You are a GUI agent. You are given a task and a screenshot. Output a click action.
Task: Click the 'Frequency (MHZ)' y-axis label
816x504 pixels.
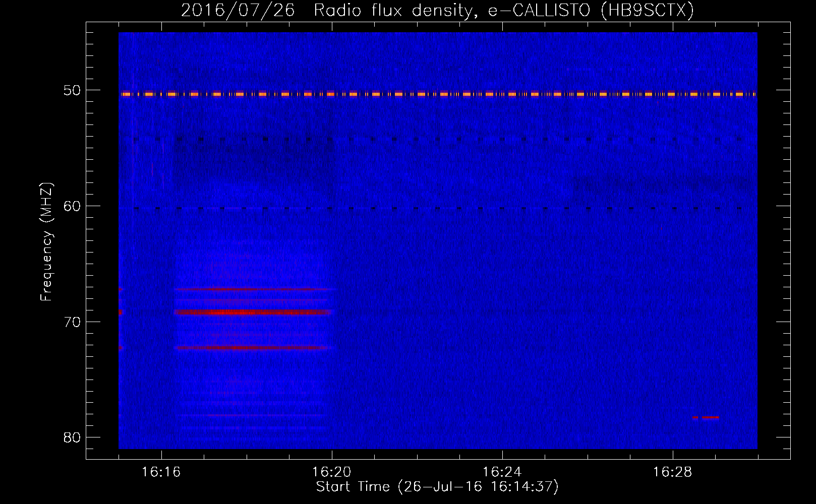click(x=46, y=242)
